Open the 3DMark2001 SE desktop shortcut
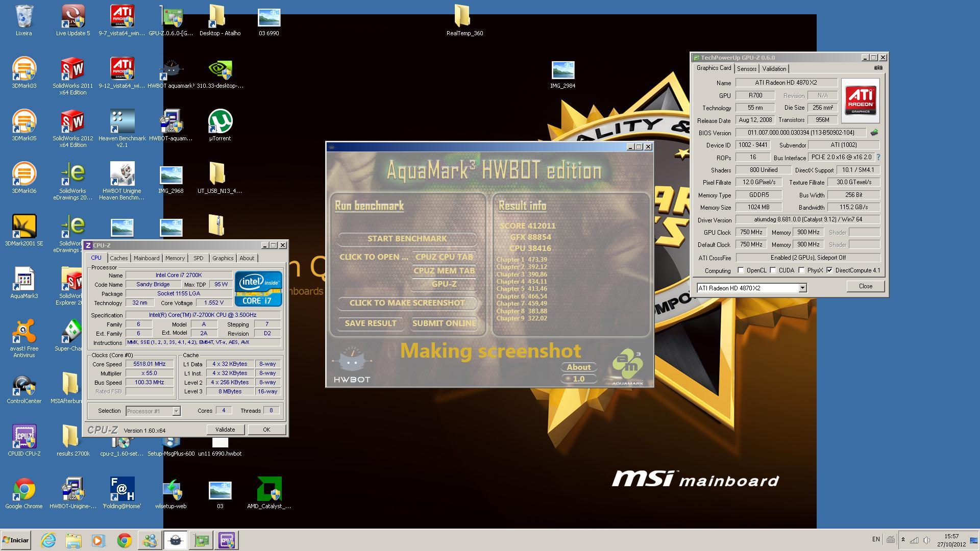 (x=24, y=231)
